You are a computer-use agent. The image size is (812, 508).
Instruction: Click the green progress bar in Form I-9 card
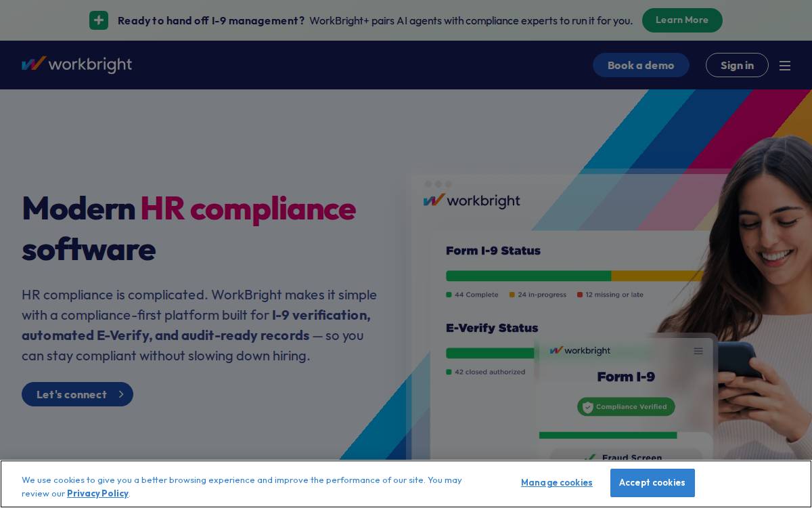coord(608,435)
